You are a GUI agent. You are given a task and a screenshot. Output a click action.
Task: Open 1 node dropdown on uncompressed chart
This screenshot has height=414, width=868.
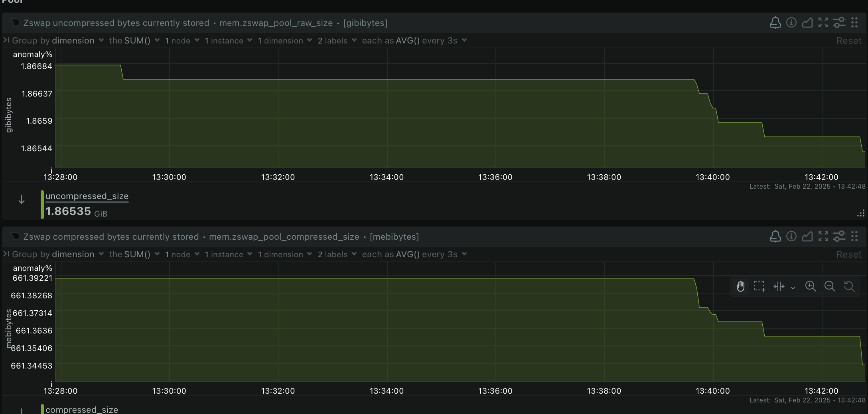182,40
